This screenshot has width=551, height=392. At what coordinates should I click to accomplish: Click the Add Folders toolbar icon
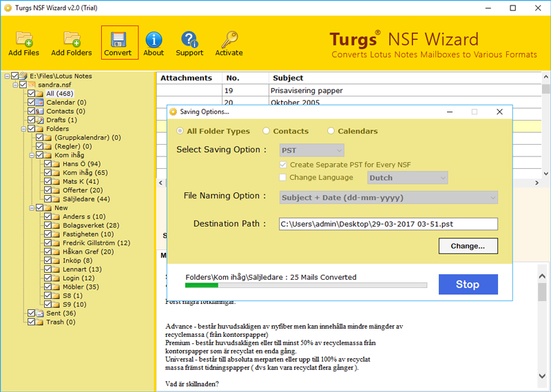click(72, 39)
